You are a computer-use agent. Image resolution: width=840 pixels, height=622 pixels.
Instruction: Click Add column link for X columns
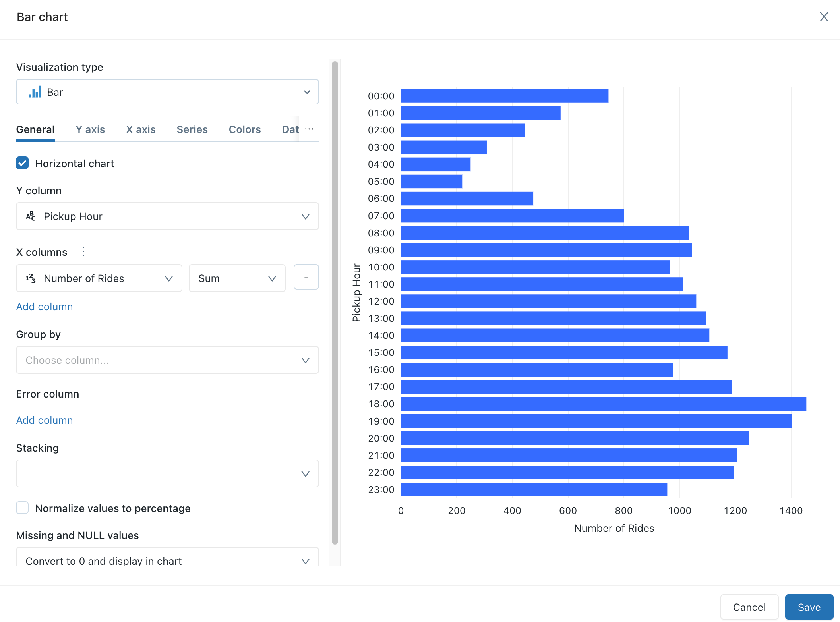(x=45, y=306)
